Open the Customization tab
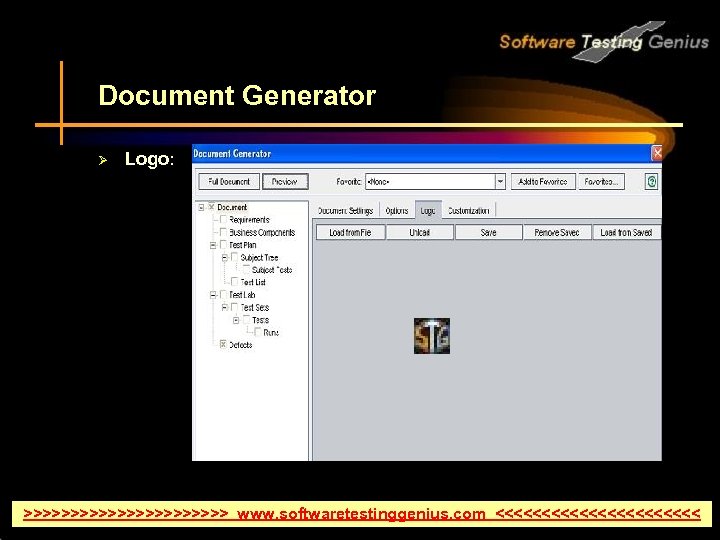 468,210
